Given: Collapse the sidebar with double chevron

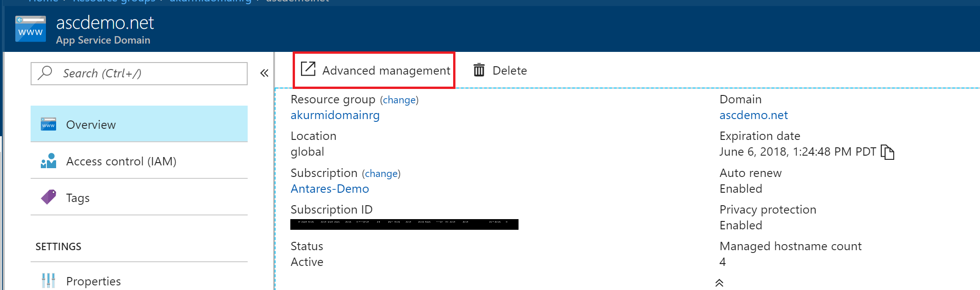Looking at the screenshot, I should click(x=264, y=73).
